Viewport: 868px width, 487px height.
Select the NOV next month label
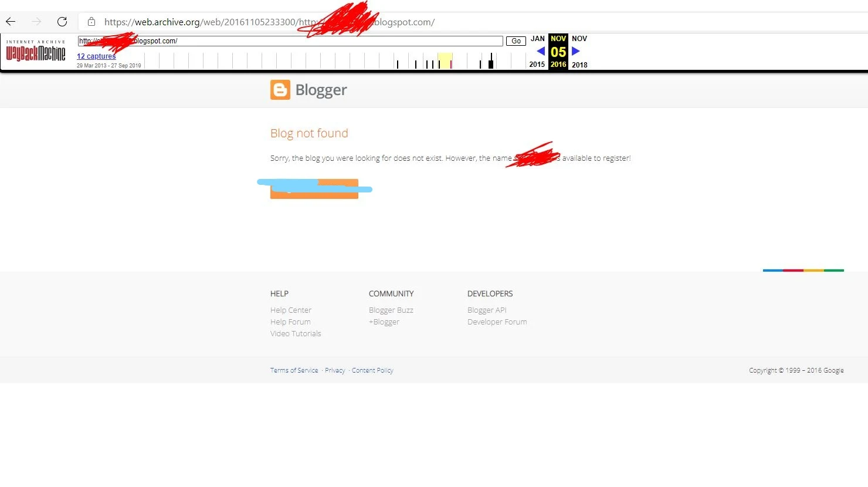(579, 39)
